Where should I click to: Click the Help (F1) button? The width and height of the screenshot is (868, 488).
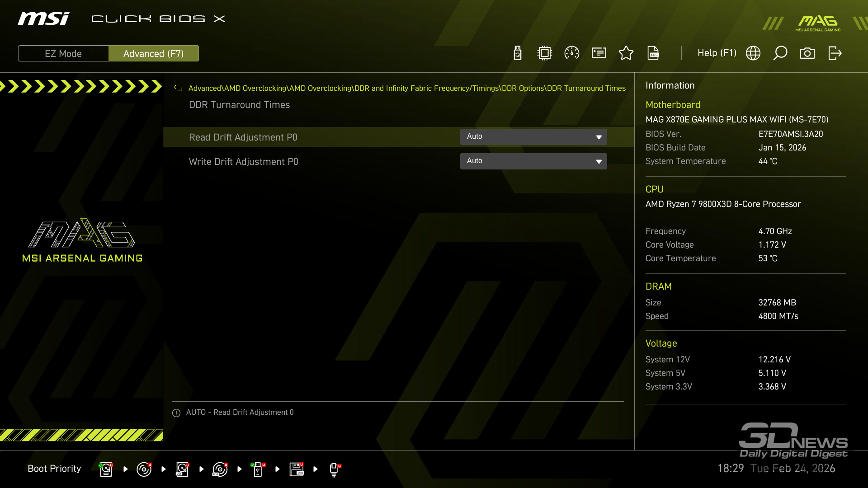717,53
